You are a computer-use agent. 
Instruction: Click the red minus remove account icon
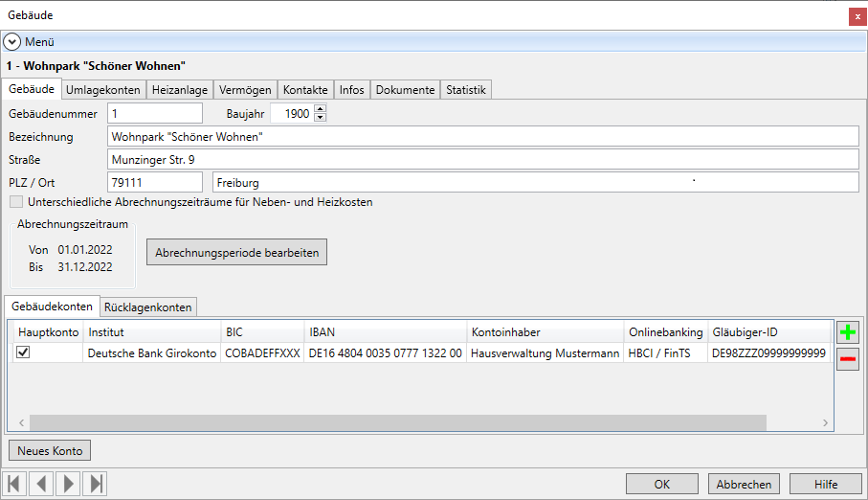848,359
